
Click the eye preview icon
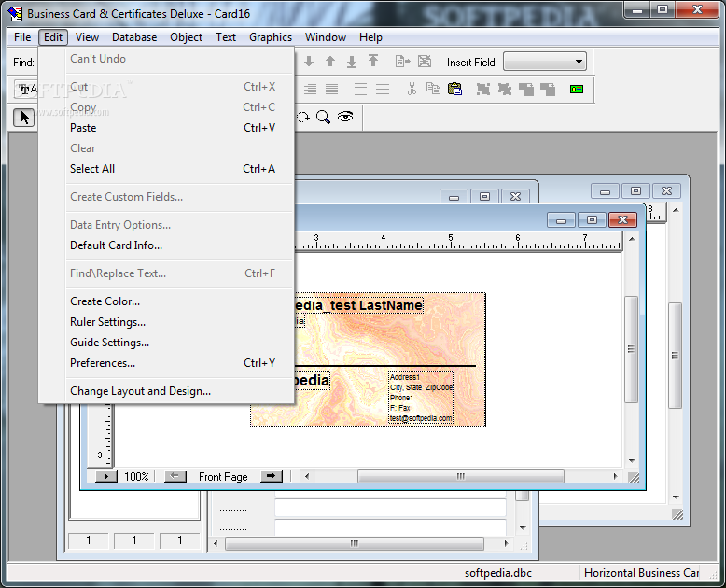pos(345,117)
